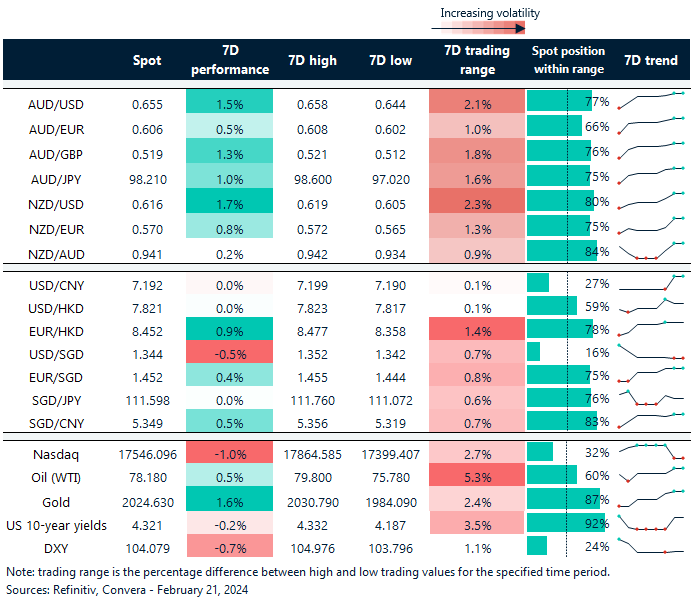Click the increasing volatility arrow

(489, 30)
